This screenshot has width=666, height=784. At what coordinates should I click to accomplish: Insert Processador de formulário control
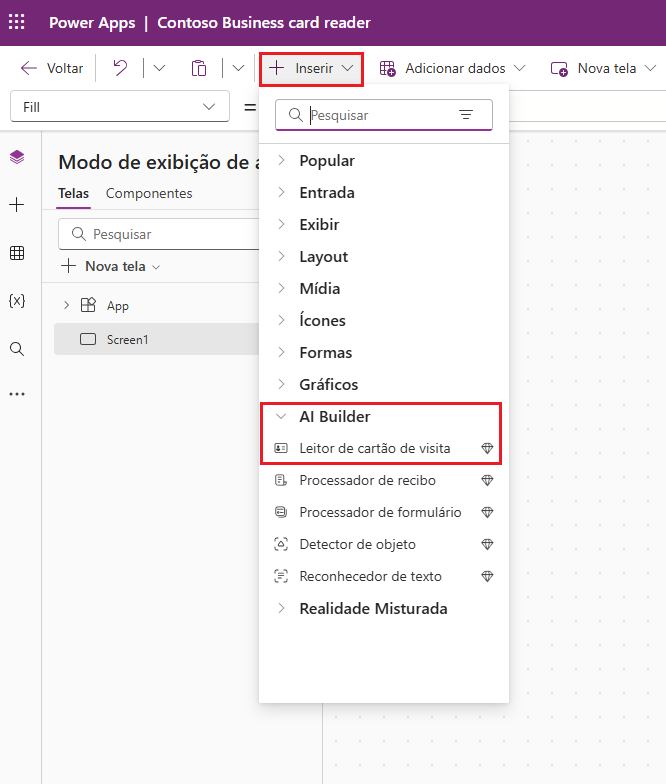click(380, 512)
